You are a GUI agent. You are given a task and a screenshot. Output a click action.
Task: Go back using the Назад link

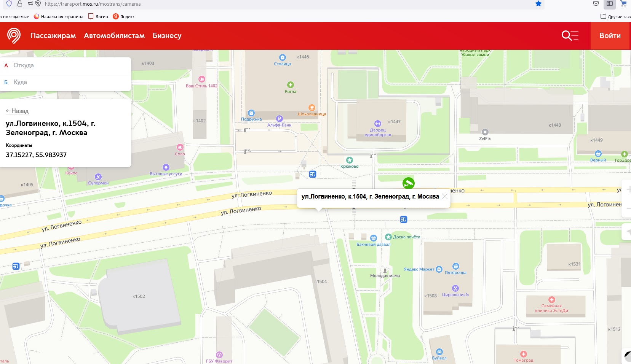(x=17, y=111)
